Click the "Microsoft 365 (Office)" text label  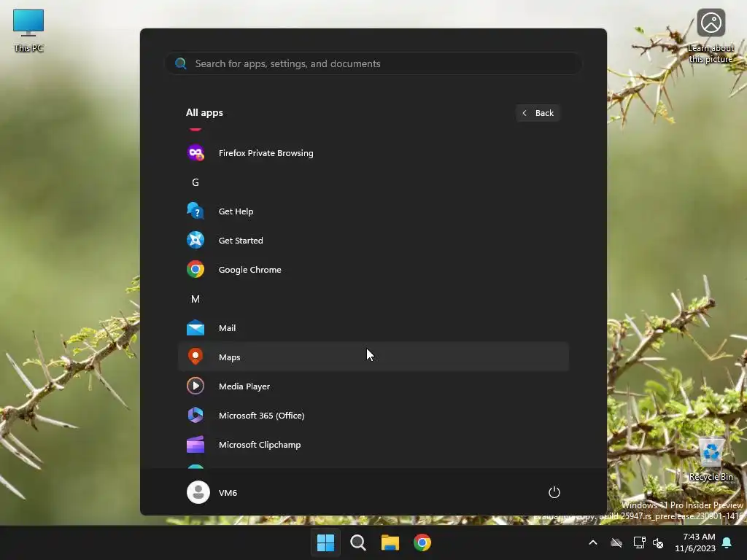click(x=262, y=415)
